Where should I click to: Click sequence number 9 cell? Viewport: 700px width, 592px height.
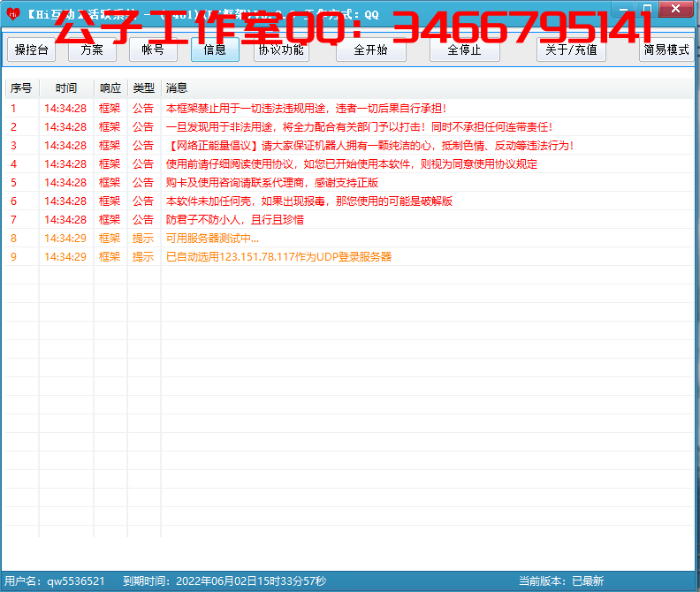click(x=14, y=257)
